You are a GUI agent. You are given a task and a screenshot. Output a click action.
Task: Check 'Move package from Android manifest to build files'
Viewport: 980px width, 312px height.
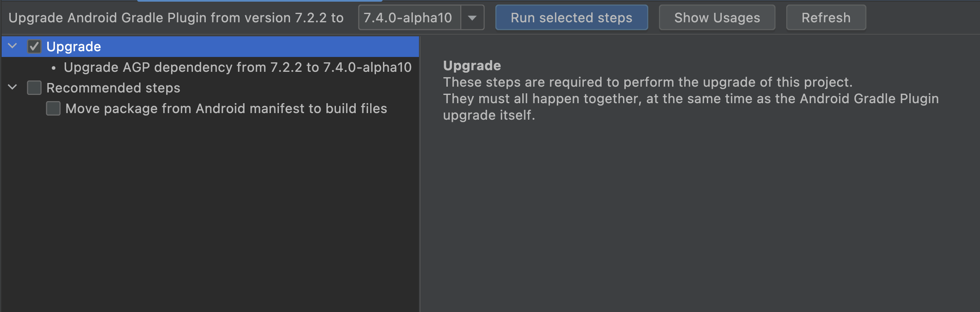click(53, 108)
